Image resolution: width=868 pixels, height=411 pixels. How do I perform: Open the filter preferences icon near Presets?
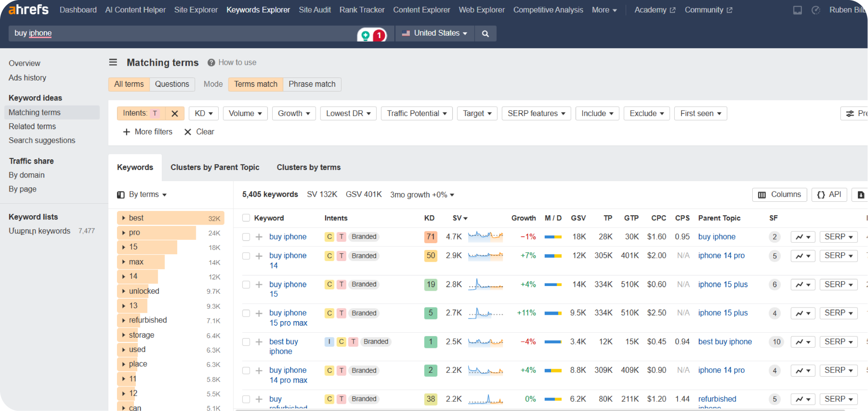point(850,113)
